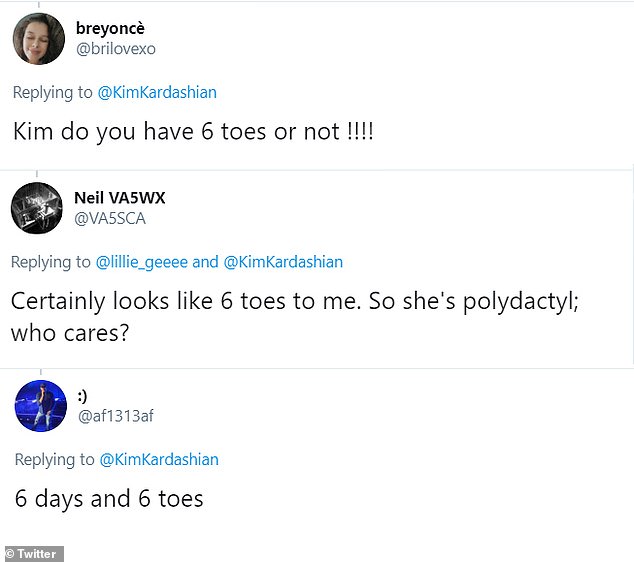Click "Replying to" label under @af1313af
This screenshot has width=634, height=562.
point(54,460)
